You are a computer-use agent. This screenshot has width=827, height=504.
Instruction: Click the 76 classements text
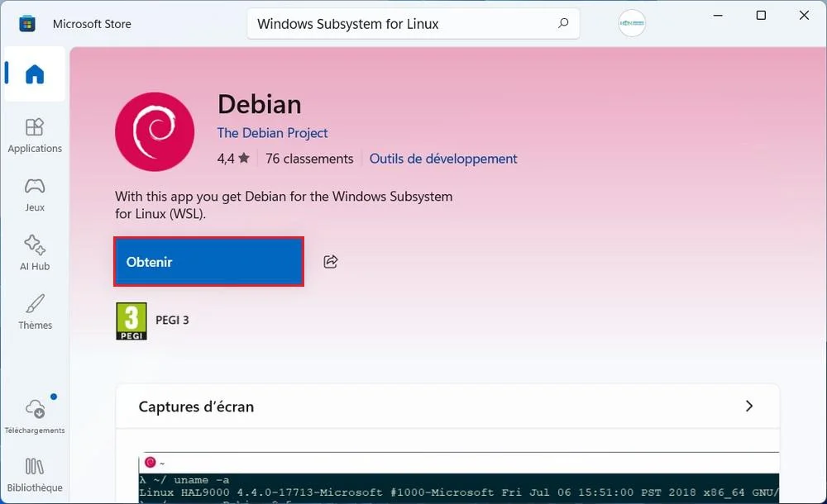click(309, 159)
